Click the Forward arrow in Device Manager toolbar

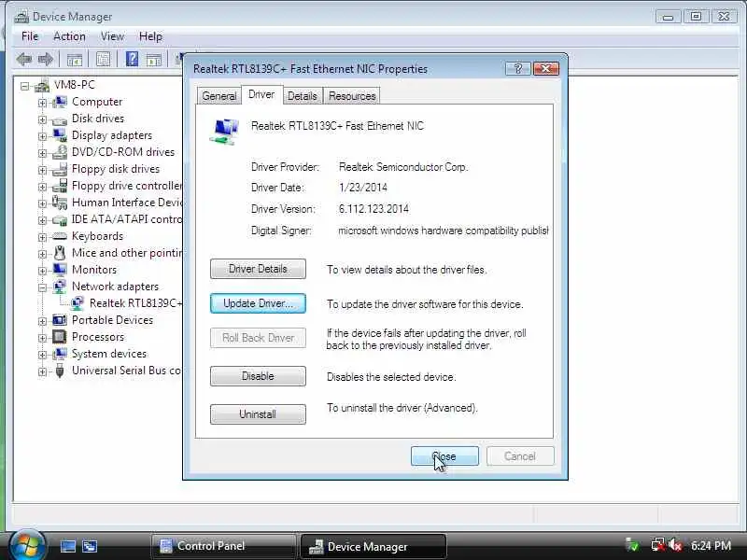46,60
